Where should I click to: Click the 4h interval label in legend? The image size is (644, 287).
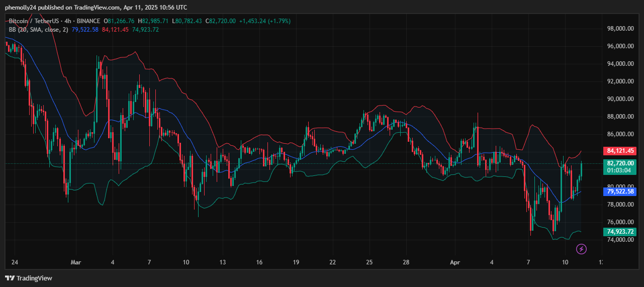pyautogui.click(x=66, y=21)
